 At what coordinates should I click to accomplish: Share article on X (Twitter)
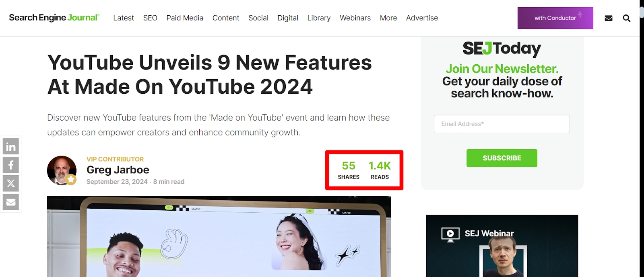[x=11, y=183]
